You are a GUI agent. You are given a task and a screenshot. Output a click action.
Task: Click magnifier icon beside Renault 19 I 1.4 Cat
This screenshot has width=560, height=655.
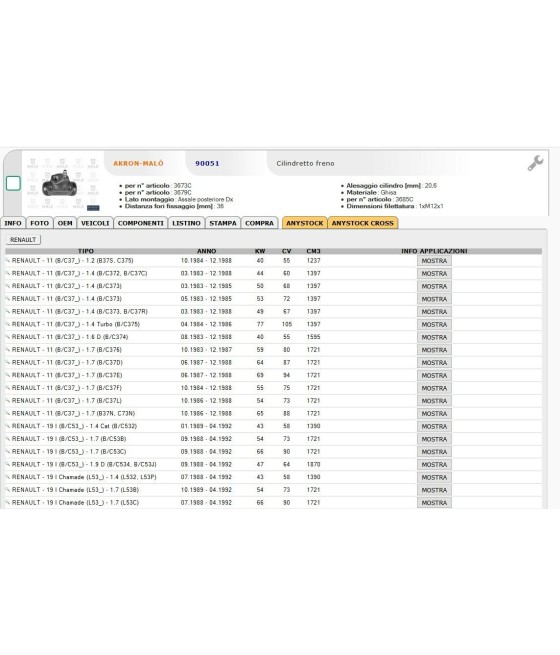[8, 426]
